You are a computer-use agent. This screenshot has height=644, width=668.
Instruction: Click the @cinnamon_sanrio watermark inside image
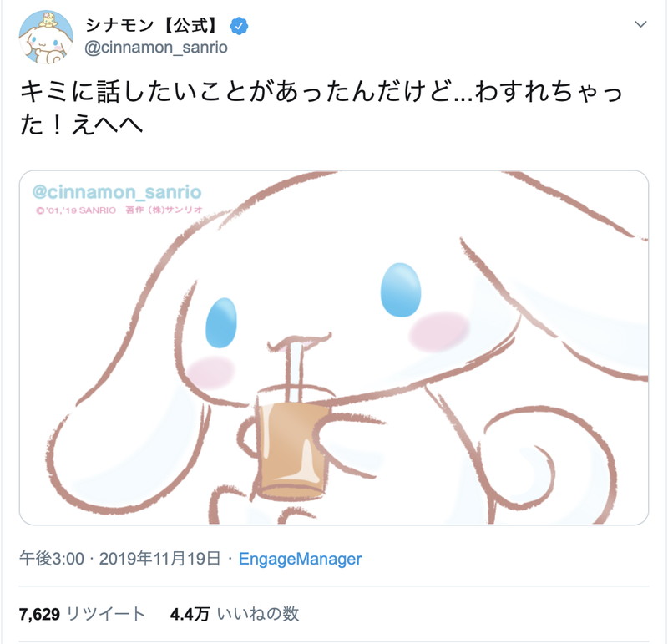(x=117, y=192)
